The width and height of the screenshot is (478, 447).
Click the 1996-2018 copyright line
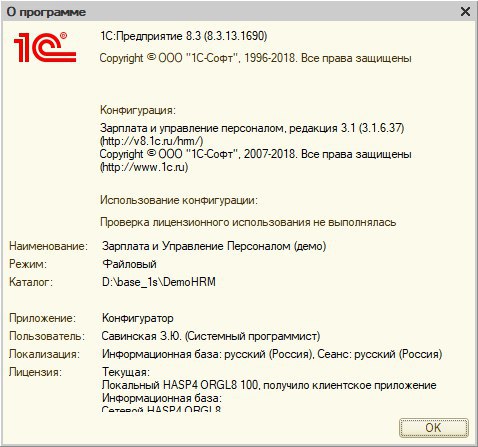(256, 58)
